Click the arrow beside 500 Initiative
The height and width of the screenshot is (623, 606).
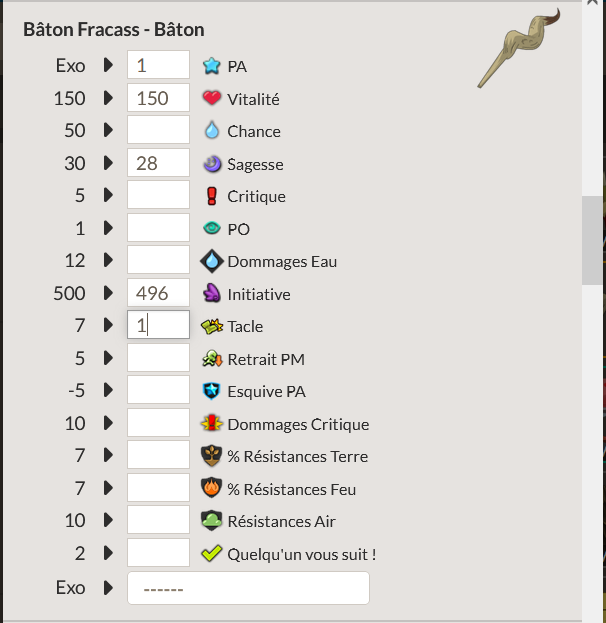[x=108, y=294]
